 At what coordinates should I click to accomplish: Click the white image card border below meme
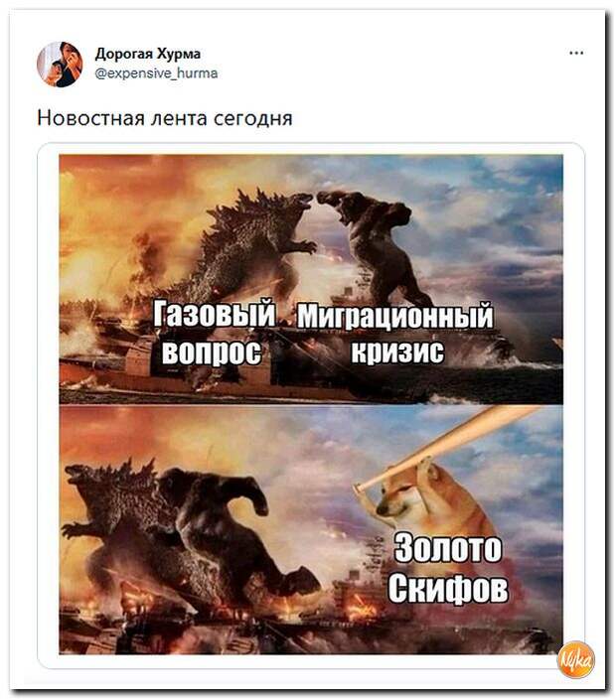(x=311, y=662)
